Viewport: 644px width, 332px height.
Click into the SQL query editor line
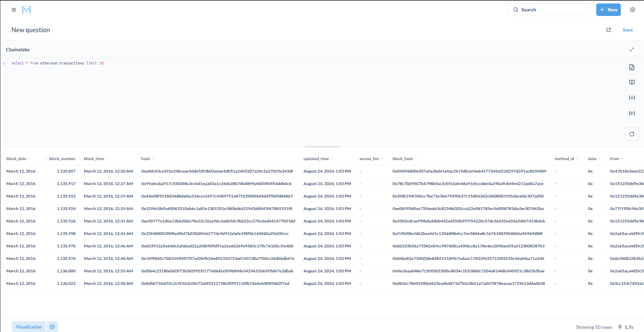pyautogui.click(x=57, y=63)
